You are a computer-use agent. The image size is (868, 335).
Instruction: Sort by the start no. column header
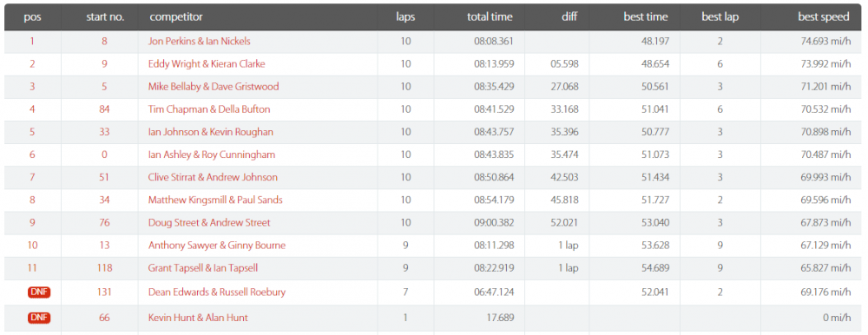pos(105,17)
